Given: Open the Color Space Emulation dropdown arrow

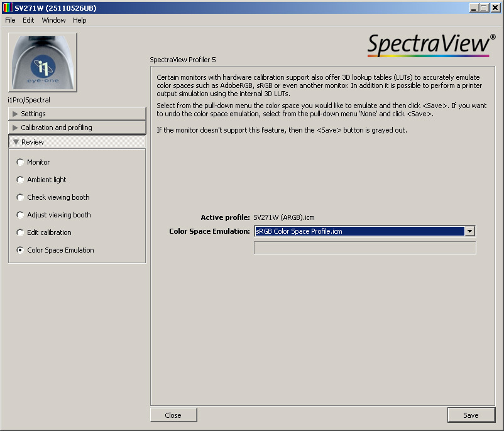Looking at the screenshot, I should pyautogui.click(x=469, y=231).
